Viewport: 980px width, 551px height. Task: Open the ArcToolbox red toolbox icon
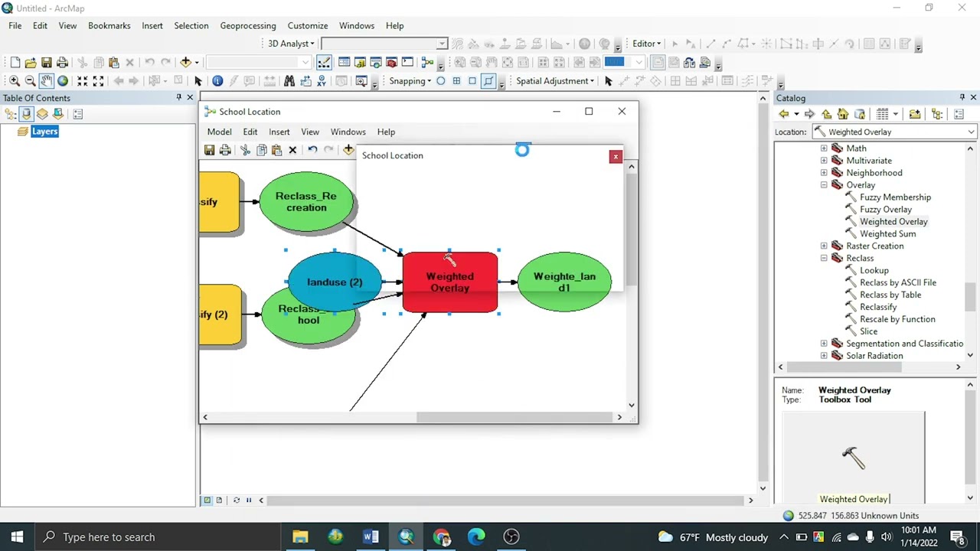point(391,62)
